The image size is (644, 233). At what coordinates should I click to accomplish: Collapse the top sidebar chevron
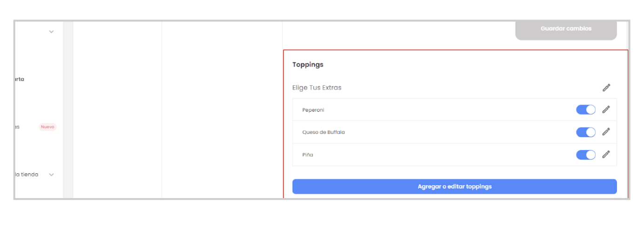pyautogui.click(x=51, y=32)
